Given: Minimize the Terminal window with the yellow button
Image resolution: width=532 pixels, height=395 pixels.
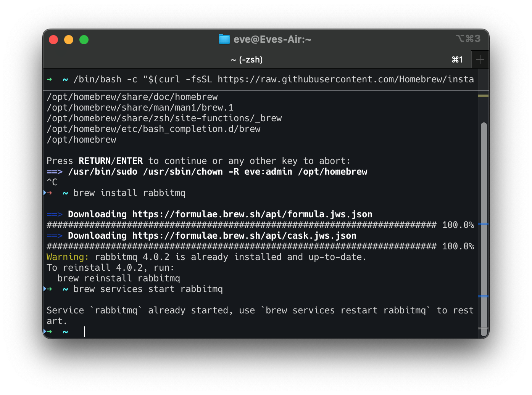Looking at the screenshot, I should point(69,39).
